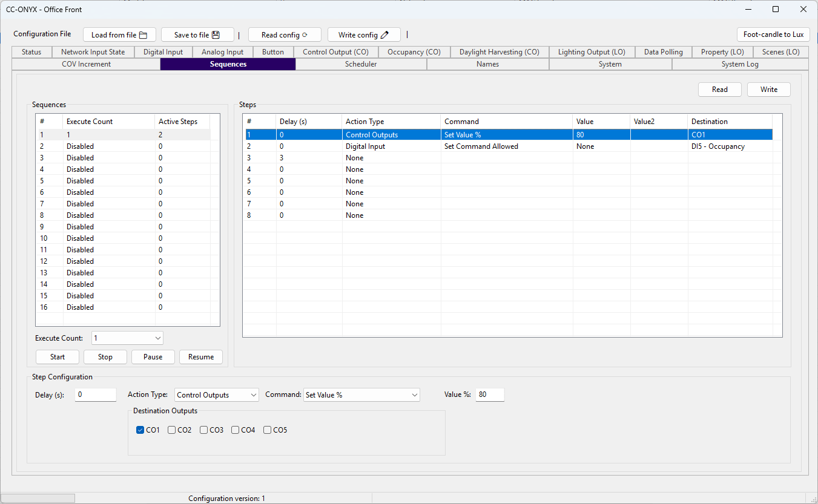This screenshot has width=818, height=504.
Task: Open the Data Polling tab
Action: [x=664, y=52]
